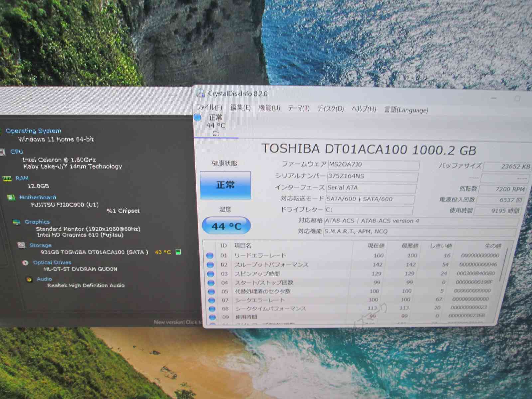532x399 pixels.
Task: Click the RAM module icon
Action: [x=7, y=179]
